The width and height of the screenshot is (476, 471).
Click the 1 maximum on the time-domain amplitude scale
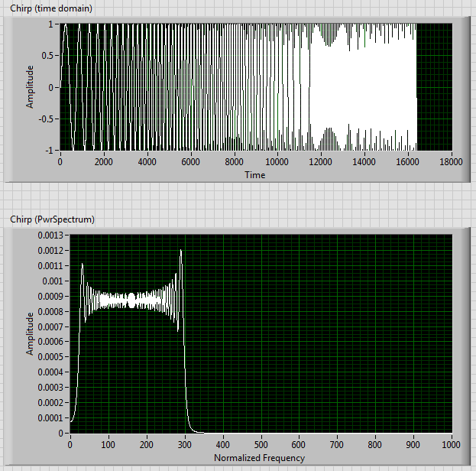tap(50, 24)
